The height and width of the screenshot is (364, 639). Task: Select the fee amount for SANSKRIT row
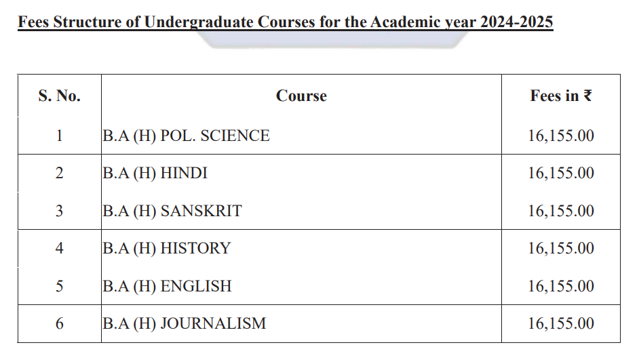click(x=561, y=211)
